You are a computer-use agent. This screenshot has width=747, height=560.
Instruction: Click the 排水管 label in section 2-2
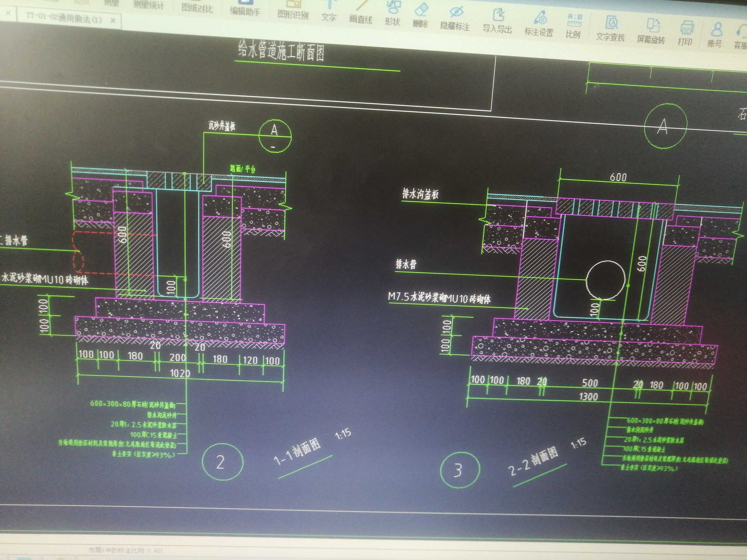pos(406,264)
